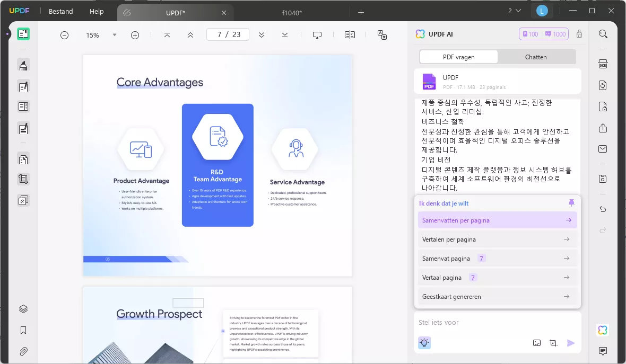Open the Help menu

click(97, 12)
